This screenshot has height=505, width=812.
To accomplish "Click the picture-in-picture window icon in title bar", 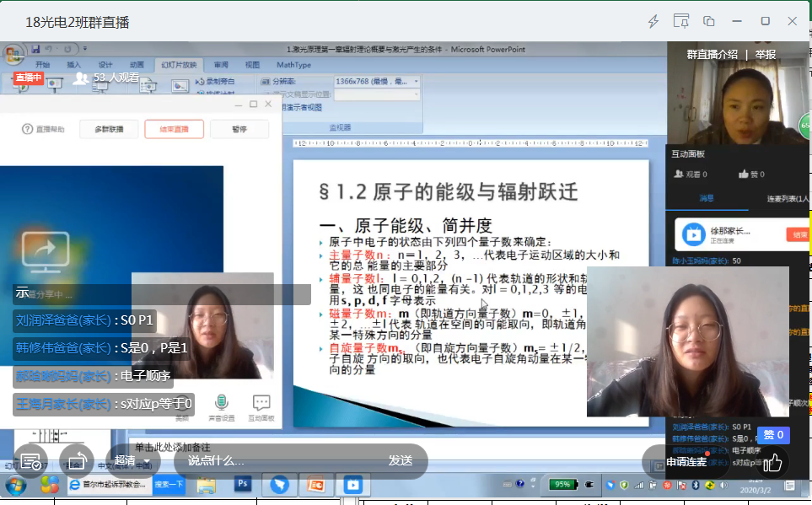I will pyautogui.click(x=708, y=21).
